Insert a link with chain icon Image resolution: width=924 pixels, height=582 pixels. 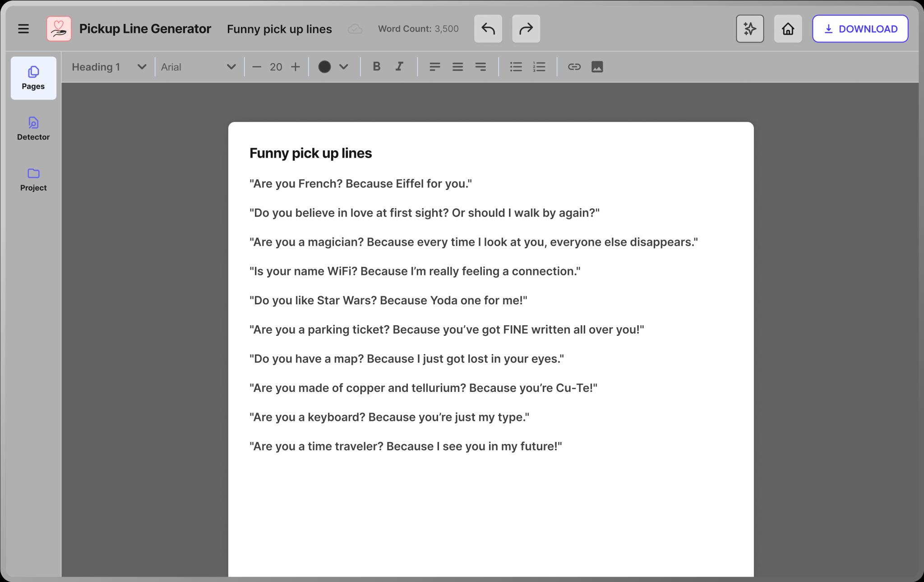point(574,67)
